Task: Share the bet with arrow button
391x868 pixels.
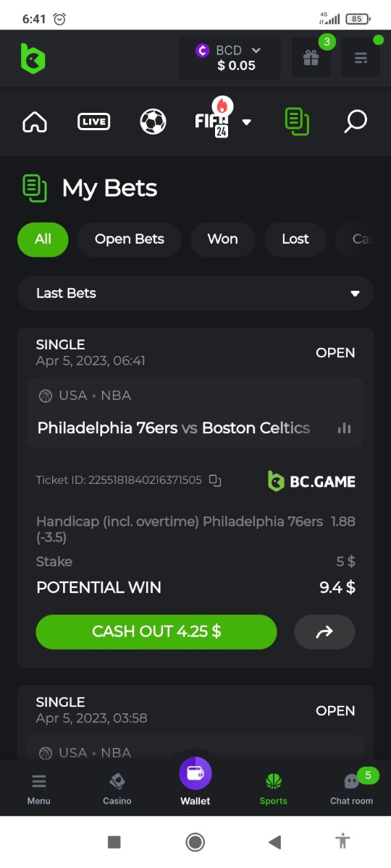Action: [x=324, y=631]
